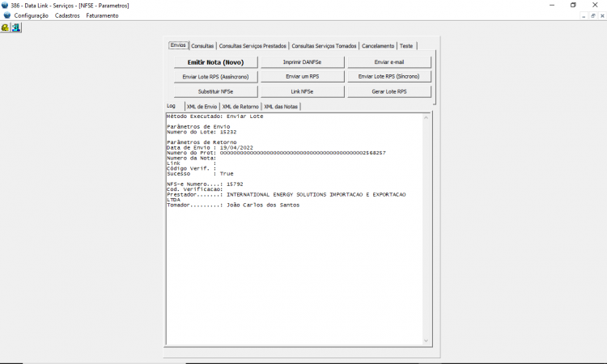The height and width of the screenshot is (364, 607).
Task: Restore down the main application window
Action: (573, 5)
